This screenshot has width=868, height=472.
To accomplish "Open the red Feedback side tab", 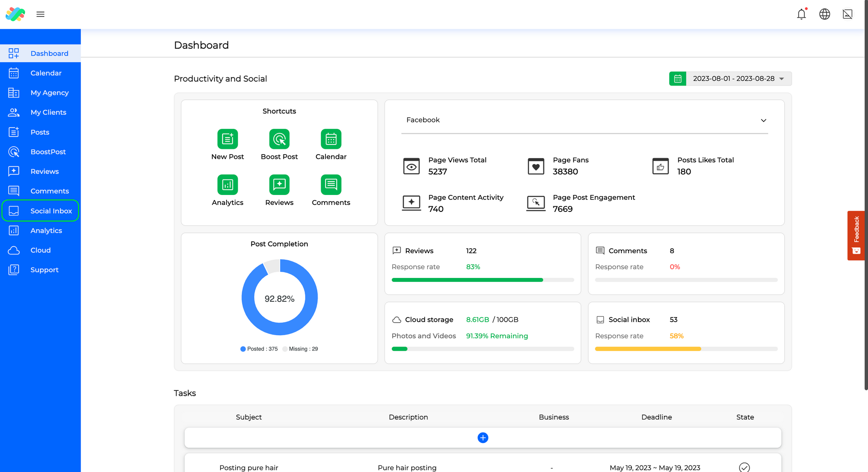I will click(x=855, y=235).
